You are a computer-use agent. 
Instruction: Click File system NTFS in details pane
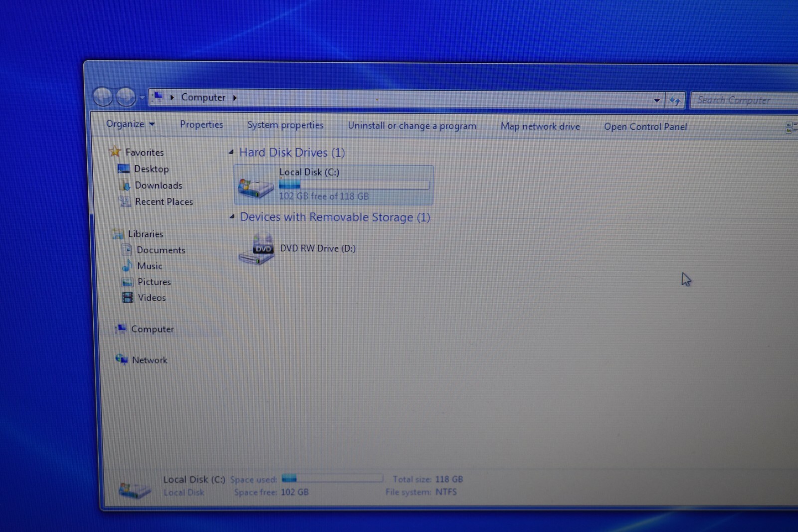click(421, 492)
